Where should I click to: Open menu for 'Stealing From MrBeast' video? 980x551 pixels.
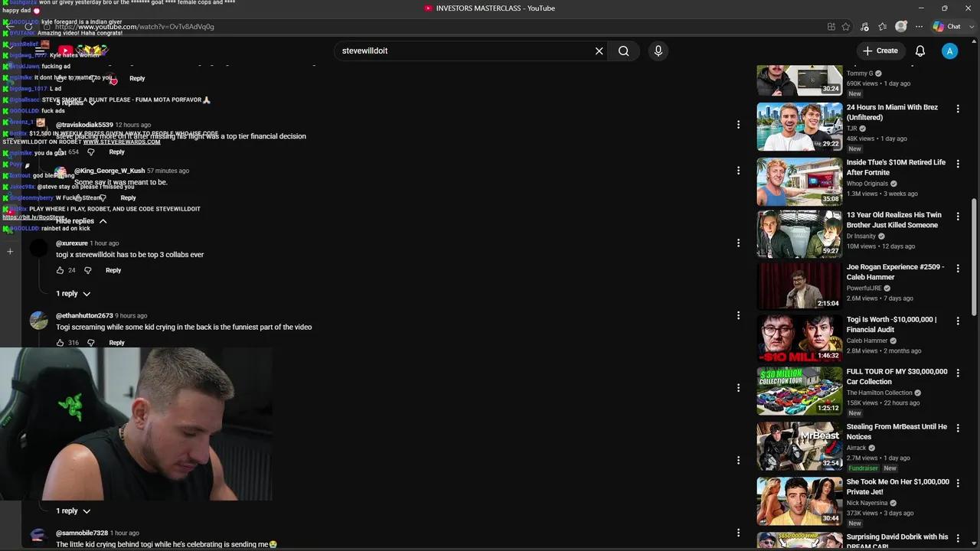[957, 428]
